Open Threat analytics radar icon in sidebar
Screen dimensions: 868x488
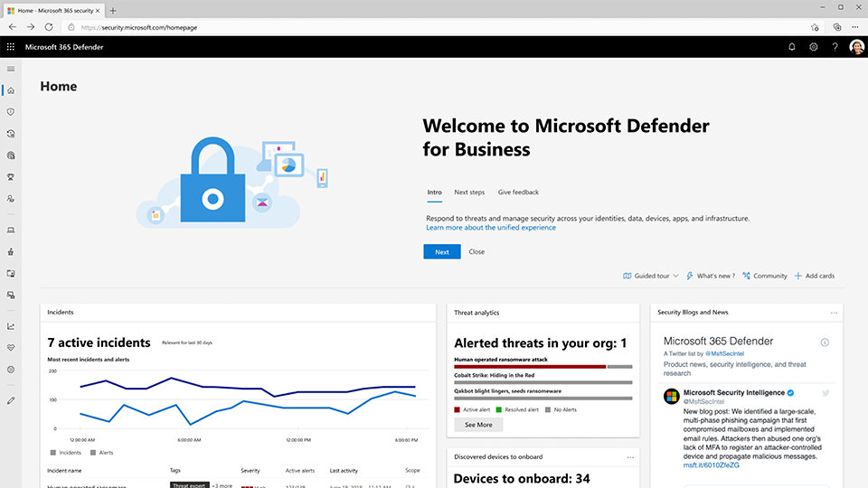coord(11,155)
